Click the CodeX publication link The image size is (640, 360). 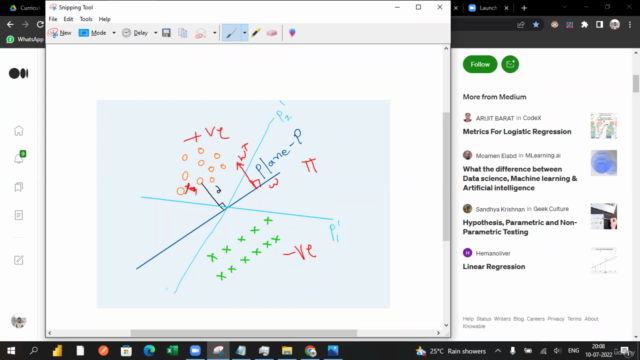[x=532, y=118]
